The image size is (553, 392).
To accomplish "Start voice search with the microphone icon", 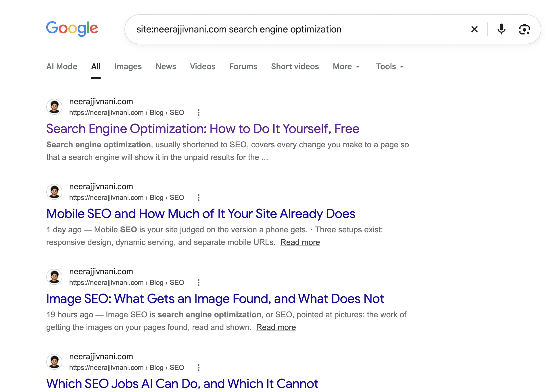I will [502, 29].
